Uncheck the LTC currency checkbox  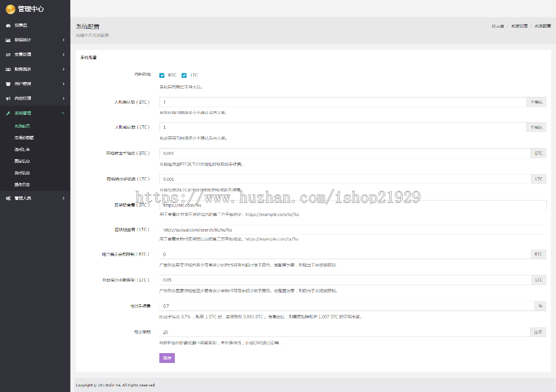(x=184, y=75)
